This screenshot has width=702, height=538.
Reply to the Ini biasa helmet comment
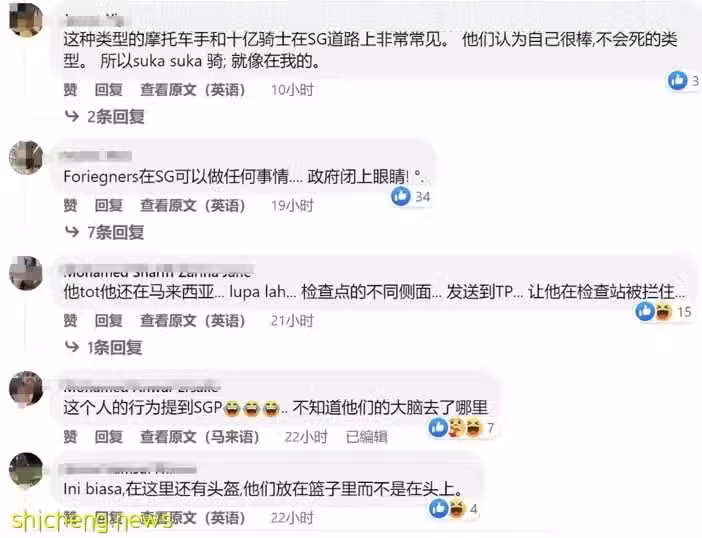(108, 518)
